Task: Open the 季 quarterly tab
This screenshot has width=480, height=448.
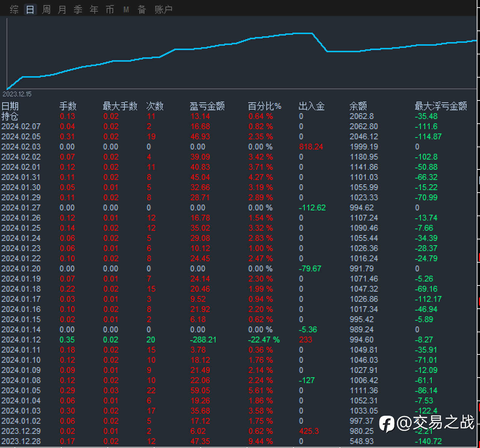Action: tap(78, 9)
